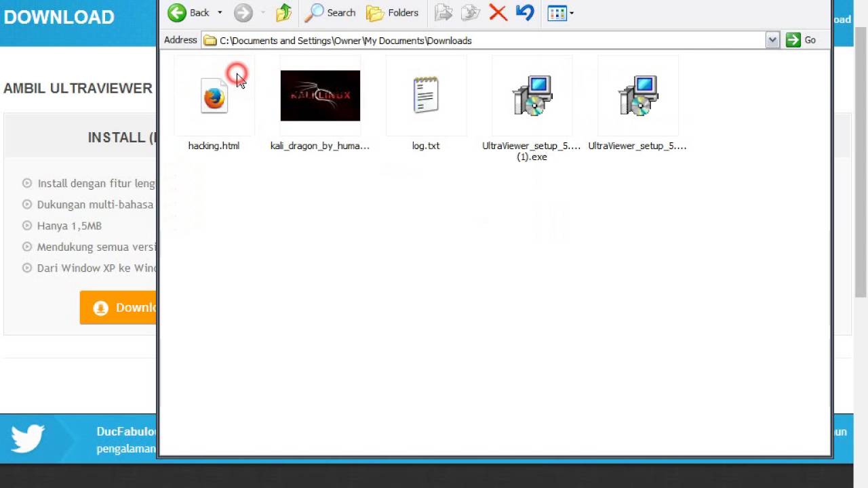Click the Forward arrow button
868x488 pixels.
point(243,12)
